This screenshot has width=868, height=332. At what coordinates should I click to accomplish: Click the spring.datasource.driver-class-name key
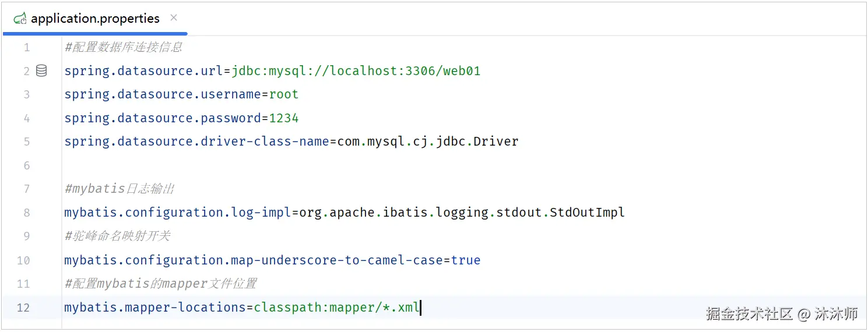coord(197,142)
